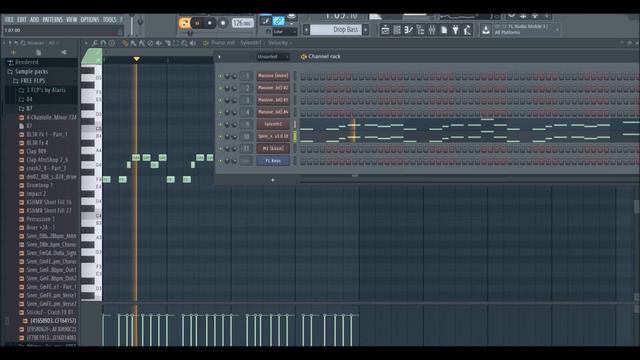640x360 pixels.
Task: Mute the Sylenth1 channel LED
Action: point(220,124)
